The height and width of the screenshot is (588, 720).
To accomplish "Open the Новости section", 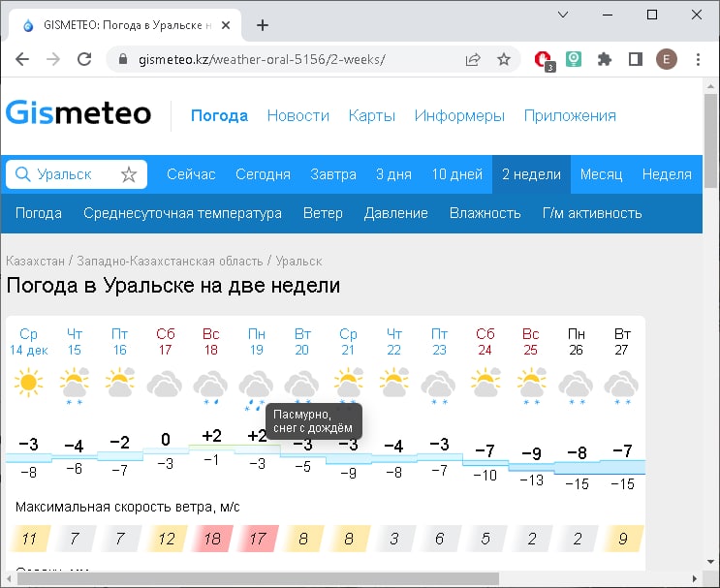I will [x=298, y=115].
